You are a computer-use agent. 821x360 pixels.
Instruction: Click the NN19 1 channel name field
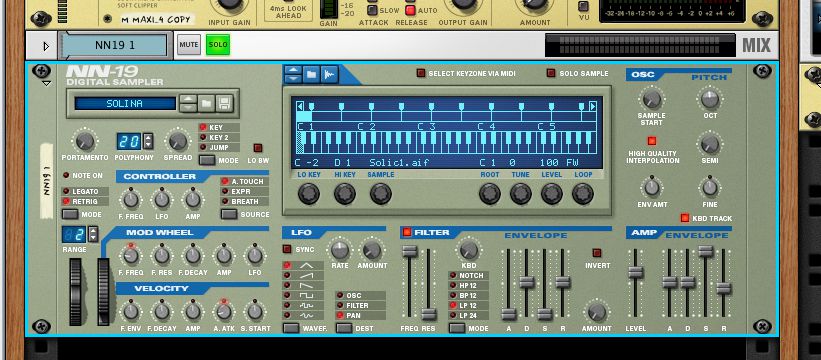click(x=115, y=46)
